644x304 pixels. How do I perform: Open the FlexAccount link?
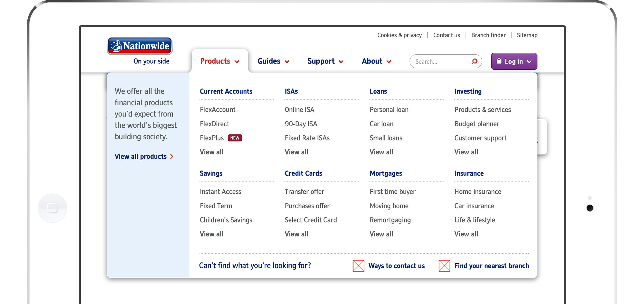click(x=218, y=110)
